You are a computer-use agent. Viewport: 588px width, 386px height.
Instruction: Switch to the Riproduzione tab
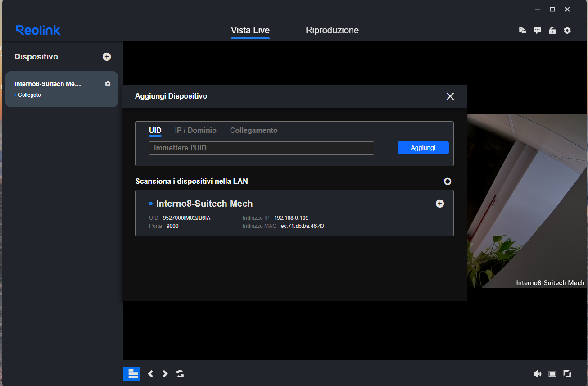[x=332, y=31]
